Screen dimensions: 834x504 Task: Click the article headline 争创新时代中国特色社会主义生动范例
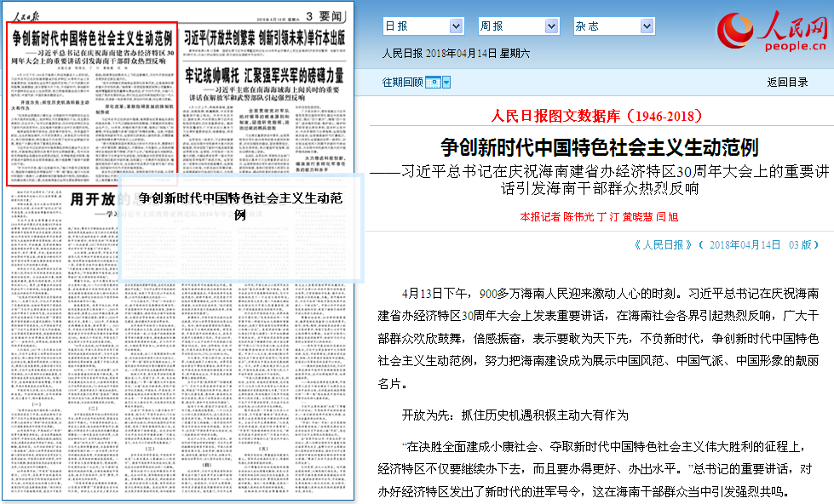pos(600,147)
